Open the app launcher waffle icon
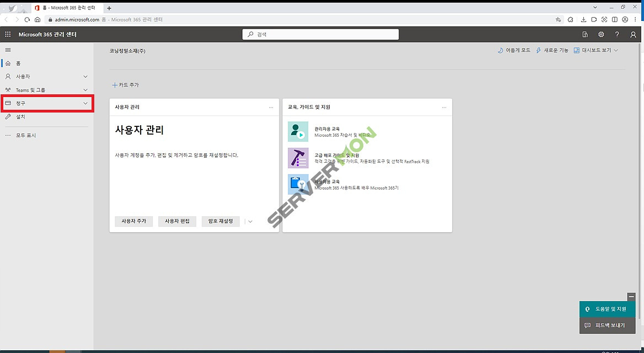644x353 pixels. point(8,35)
